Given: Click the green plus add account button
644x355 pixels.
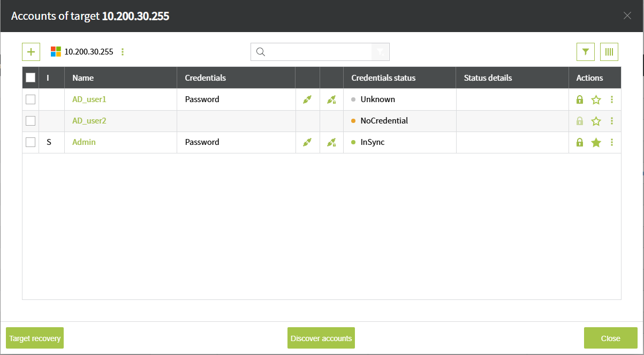Looking at the screenshot, I should click(x=31, y=52).
